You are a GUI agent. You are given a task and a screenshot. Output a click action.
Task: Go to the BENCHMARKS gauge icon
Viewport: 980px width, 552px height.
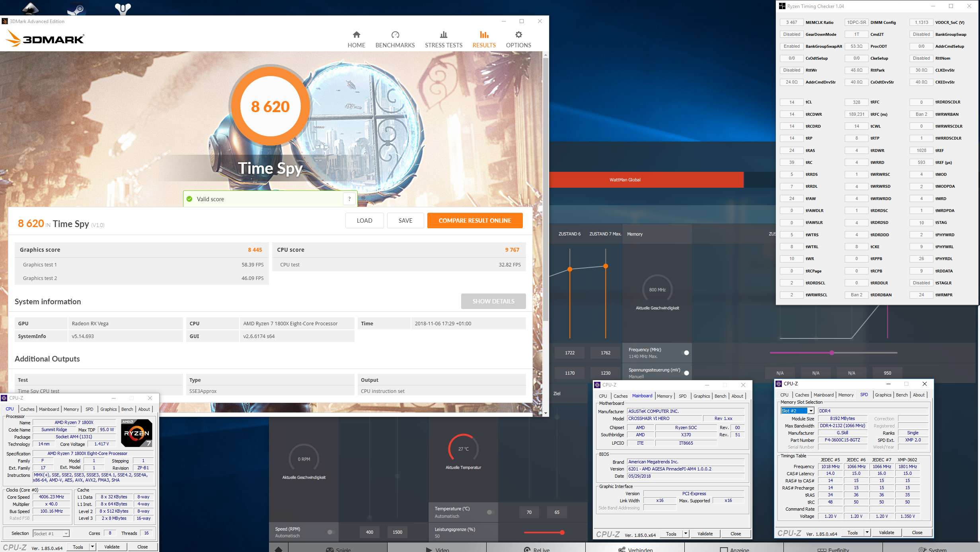point(395,35)
